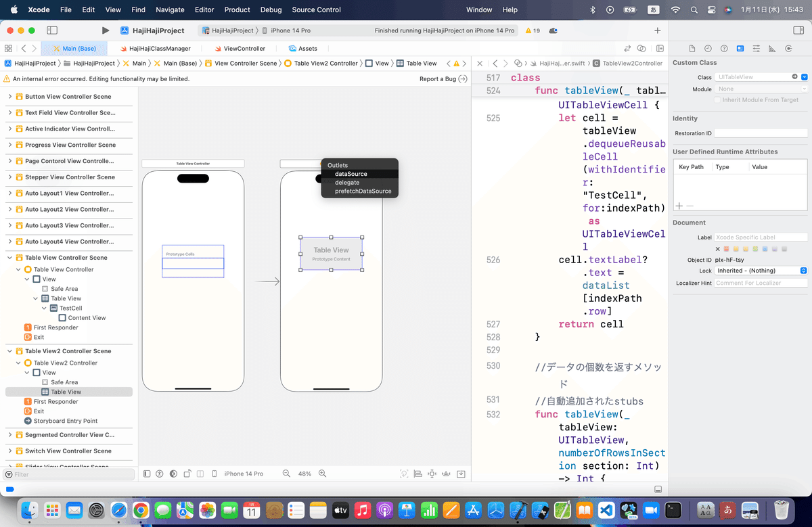This screenshot has height=527, width=812.
Task: Open the Module combo box
Action: coord(761,89)
